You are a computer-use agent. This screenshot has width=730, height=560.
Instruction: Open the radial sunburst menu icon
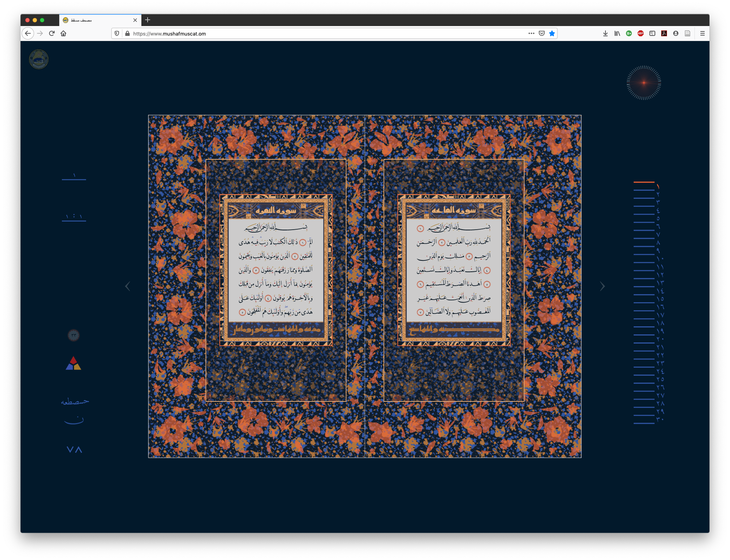[644, 83]
